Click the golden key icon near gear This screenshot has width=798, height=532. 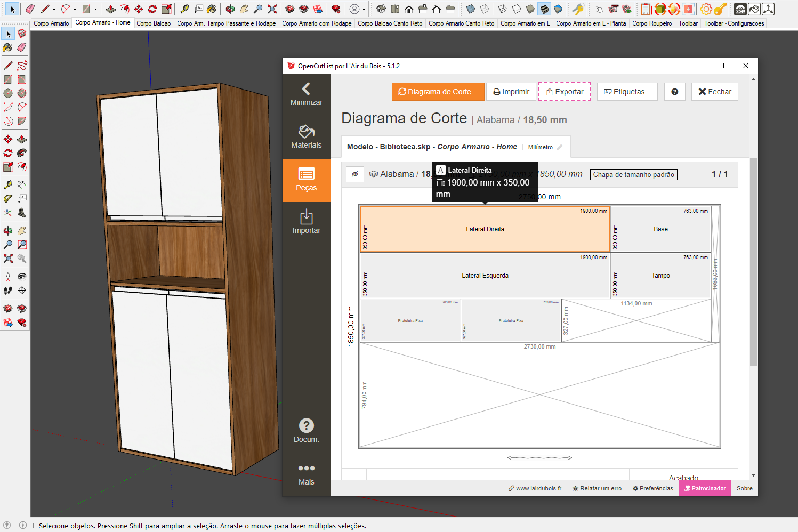pos(720,9)
